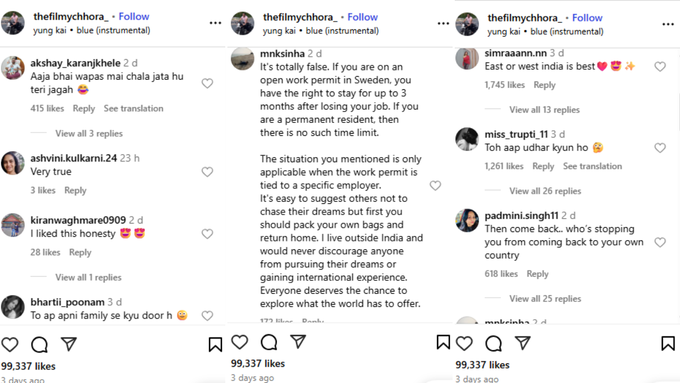Open more options menu in left panel

coord(216,23)
